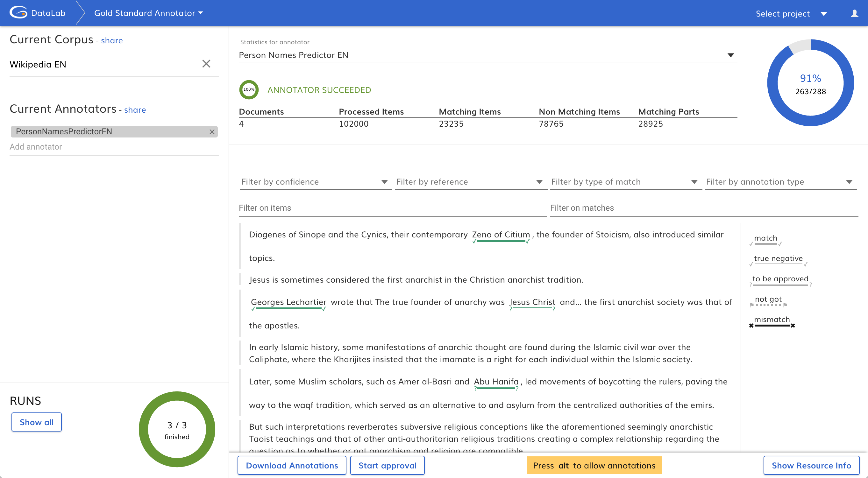This screenshot has height=478, width=868.
Task: Click the PersonNamesPredictorEN chip label
Action: coord(64,132)
